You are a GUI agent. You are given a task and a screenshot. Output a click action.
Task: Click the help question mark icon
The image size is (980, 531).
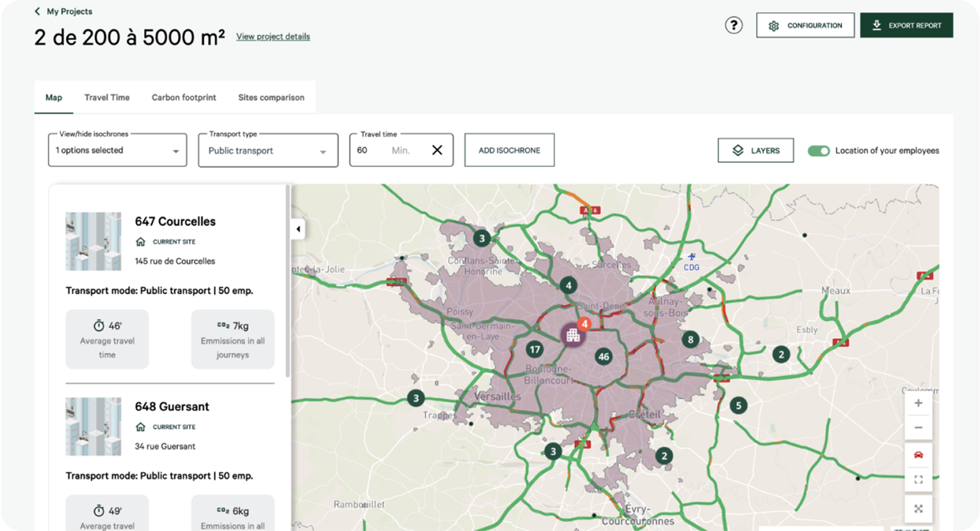point(733,26)
